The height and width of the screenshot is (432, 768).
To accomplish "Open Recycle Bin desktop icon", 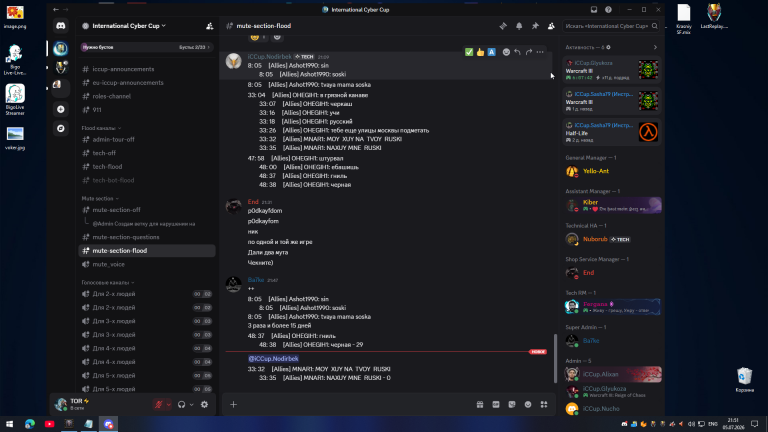I will click(744, 380).
